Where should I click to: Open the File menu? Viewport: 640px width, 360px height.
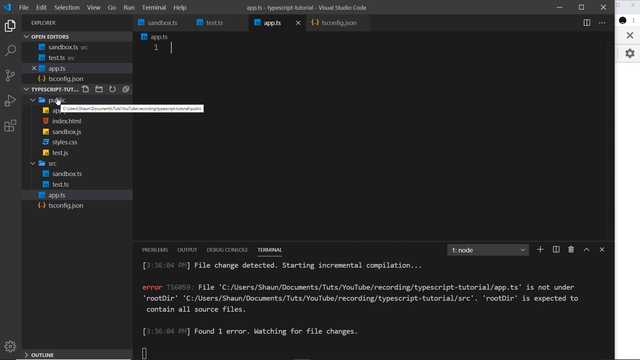click(24, 7)
